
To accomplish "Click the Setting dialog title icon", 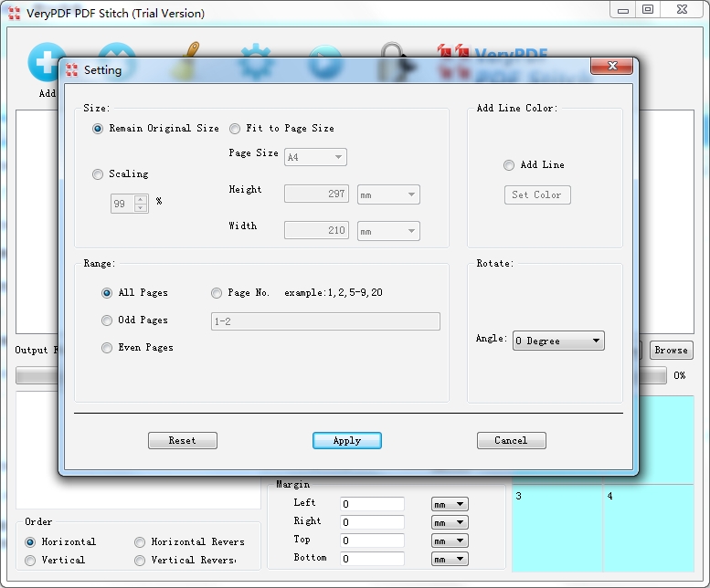I will 71,70.
